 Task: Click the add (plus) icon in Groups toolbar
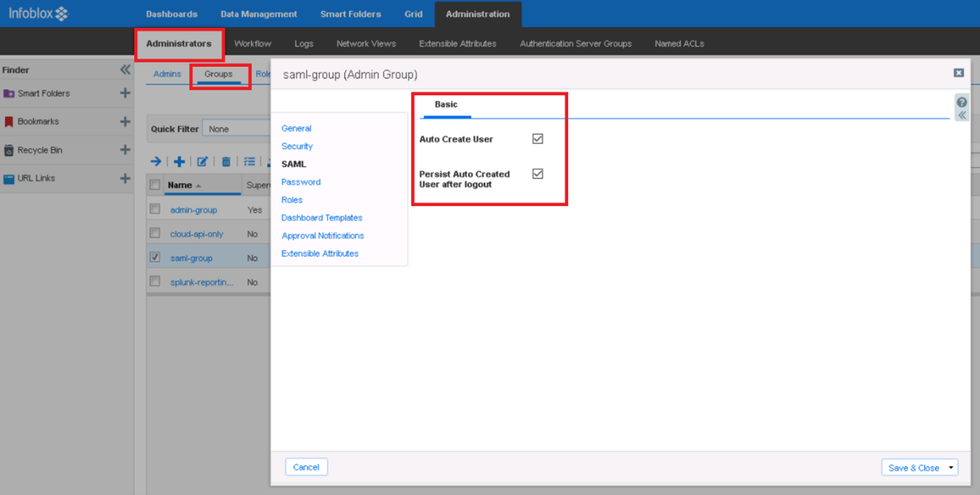pyautogui.click(x=179, y=161)
